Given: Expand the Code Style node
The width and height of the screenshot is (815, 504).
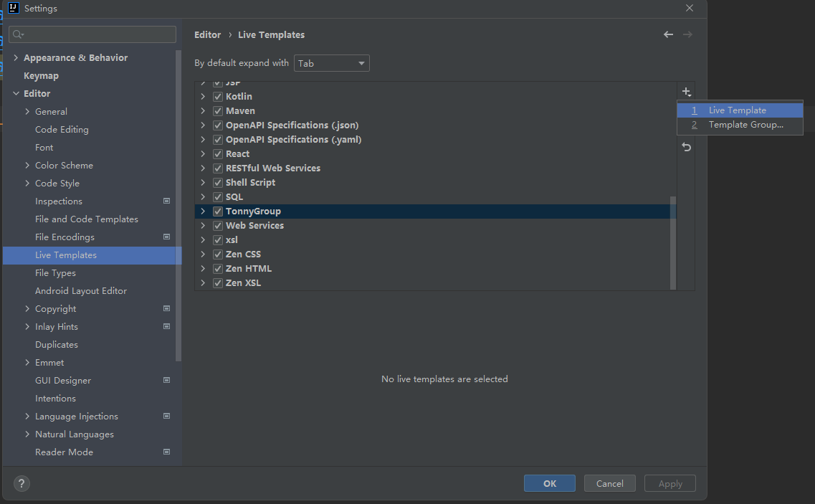Looking at the screenshot, I should [27, 183].
